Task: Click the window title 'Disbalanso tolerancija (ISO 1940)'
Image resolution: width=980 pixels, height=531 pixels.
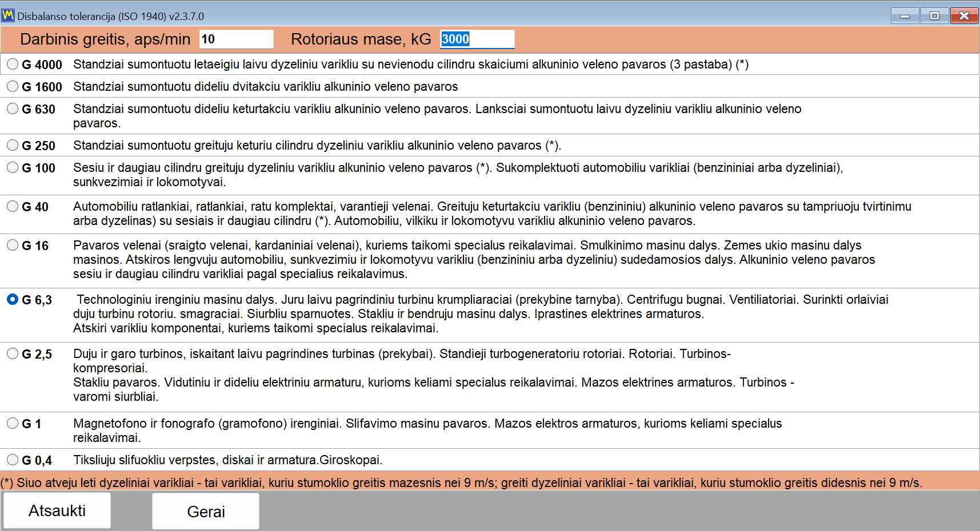Action: pos(110,17)
